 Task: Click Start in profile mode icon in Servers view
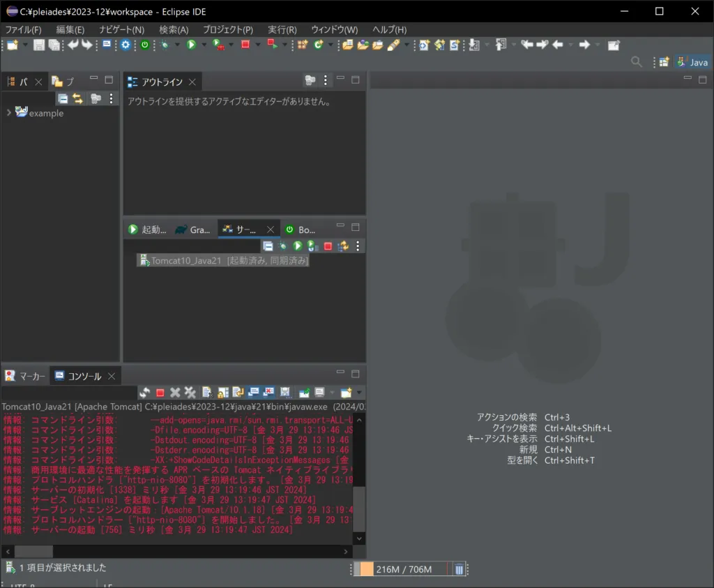coord(313,246)
